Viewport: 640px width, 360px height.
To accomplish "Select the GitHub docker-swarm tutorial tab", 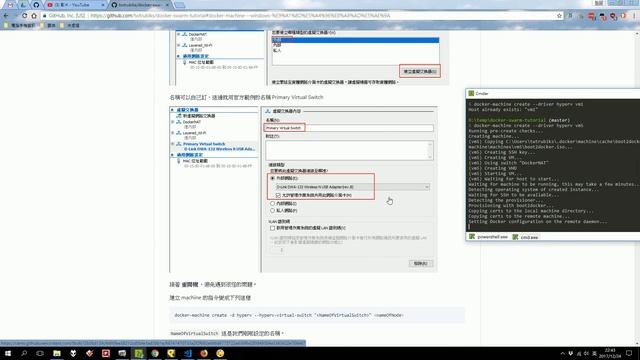I will point(139,5).
